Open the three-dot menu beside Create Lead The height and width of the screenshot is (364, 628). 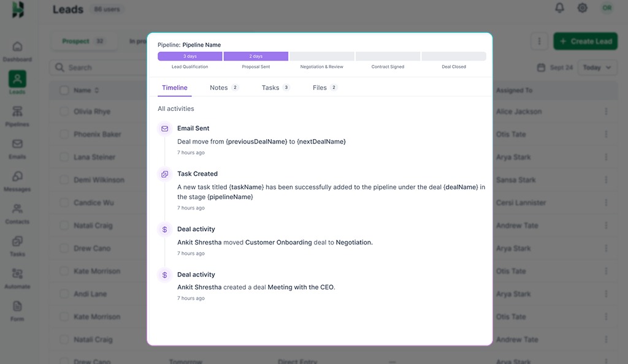(x=539, y=40)
